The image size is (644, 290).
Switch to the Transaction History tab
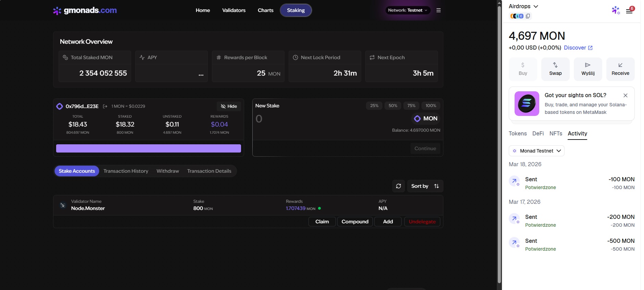coord(126,171)
